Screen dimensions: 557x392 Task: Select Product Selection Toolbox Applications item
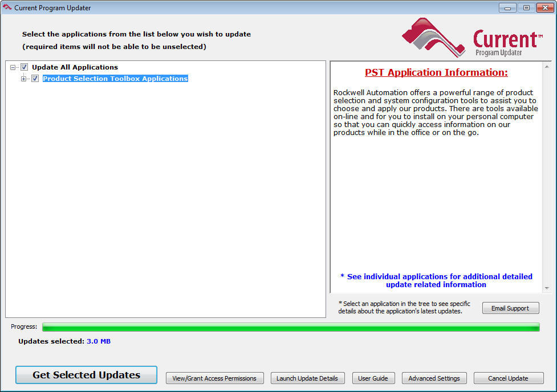(115, 79)
